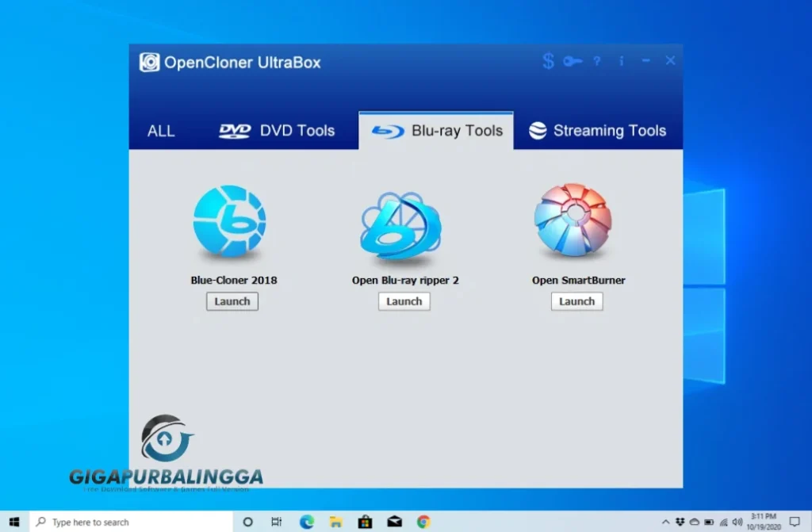The image size is (812, 532).
Task: Select the Blu-ray Tools tab
Action: (x=437, y=131)
